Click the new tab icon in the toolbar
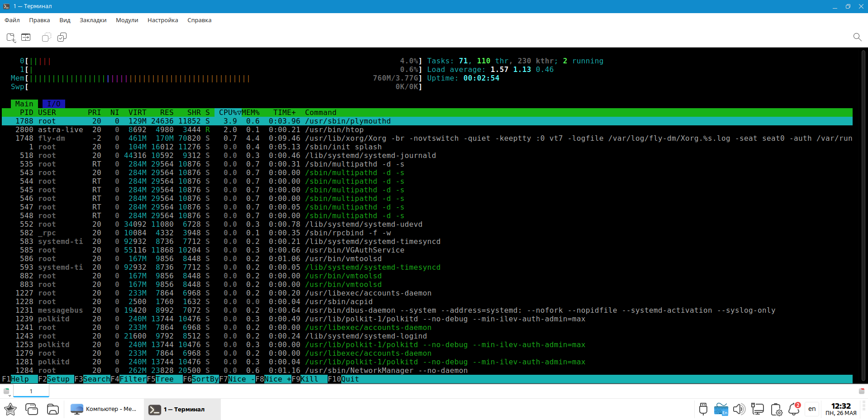 11,37
